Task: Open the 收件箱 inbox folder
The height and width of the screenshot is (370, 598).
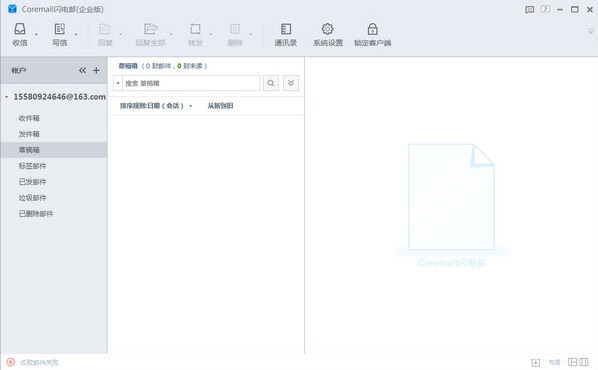Action: point(29,118)
